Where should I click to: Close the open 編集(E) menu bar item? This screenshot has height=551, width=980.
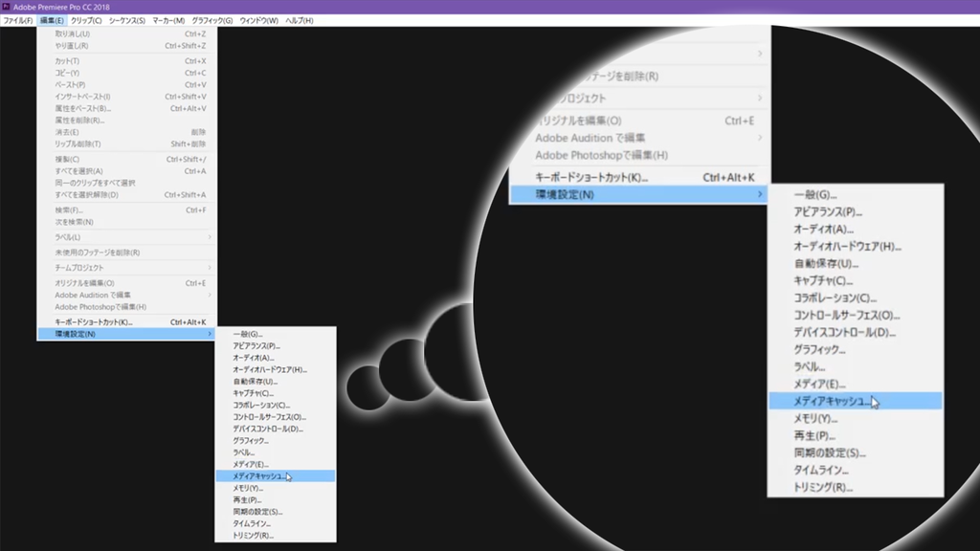52,21
